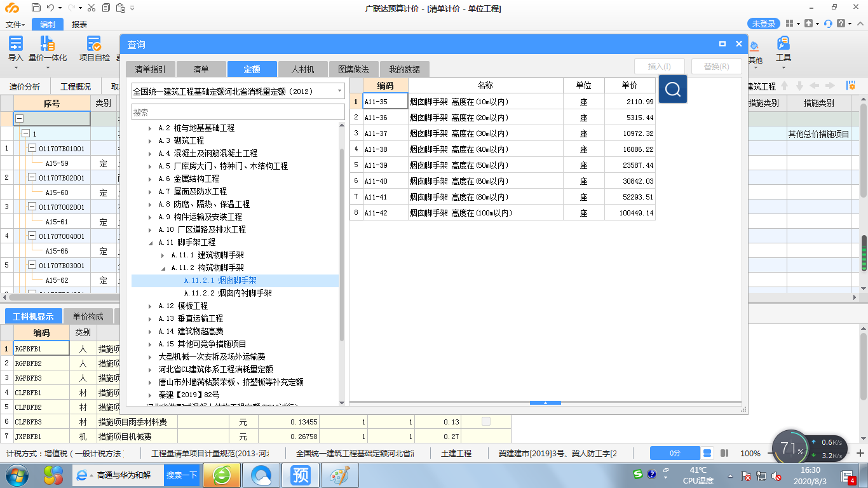This screenshot has width=868, height=488.
Task: Run the 项目自检 self-check tool
Action: [95, 50]
